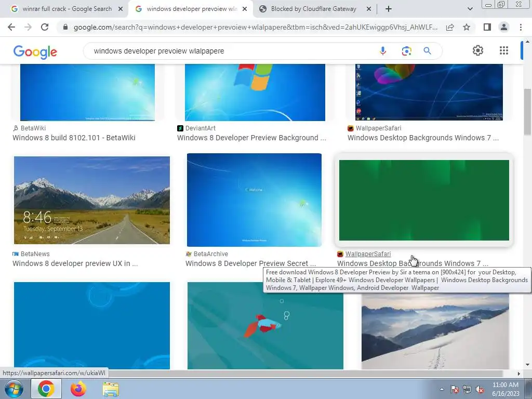Click the horizontal scrollbar right arrow
The height and width of the screenshot is (399, 532).
pos(519,374)
